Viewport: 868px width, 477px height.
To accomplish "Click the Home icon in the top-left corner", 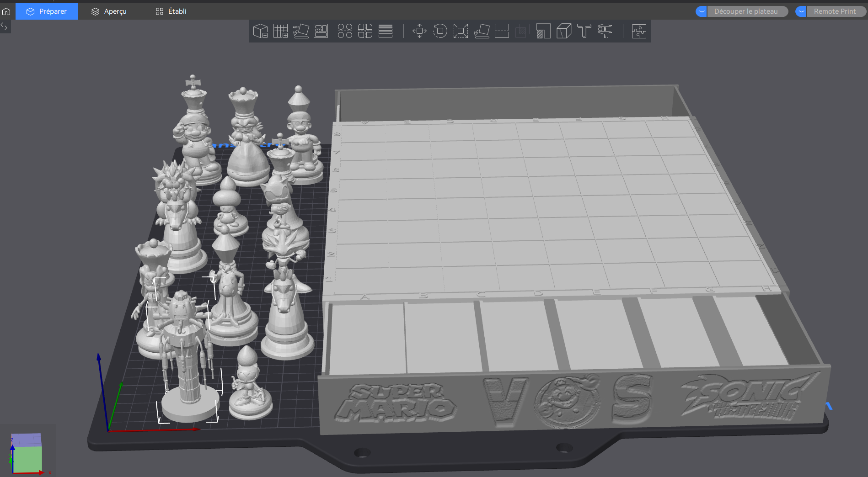I will 6,11.
